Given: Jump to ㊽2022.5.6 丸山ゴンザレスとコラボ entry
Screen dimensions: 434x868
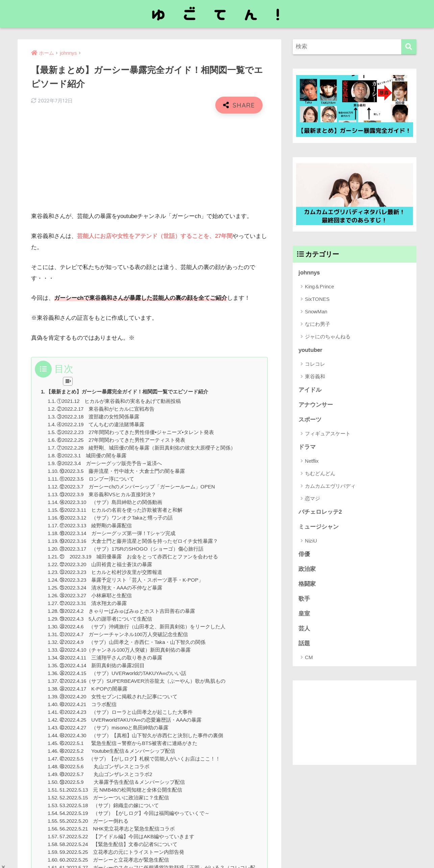Looking at the screenshot, I should [98, 767].
